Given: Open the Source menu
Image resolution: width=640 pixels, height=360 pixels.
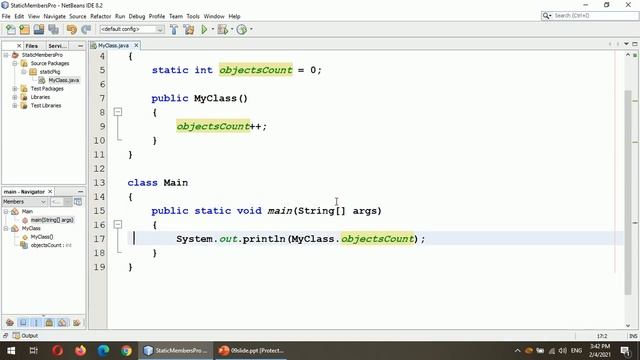Looking at the screenshot, I should (x=78, y=16).
